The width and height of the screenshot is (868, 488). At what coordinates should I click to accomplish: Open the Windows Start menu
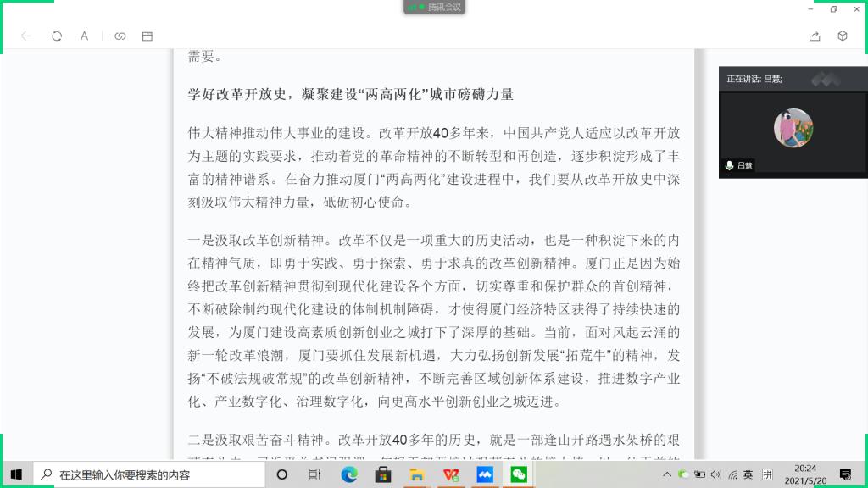(x=16, y=474)
